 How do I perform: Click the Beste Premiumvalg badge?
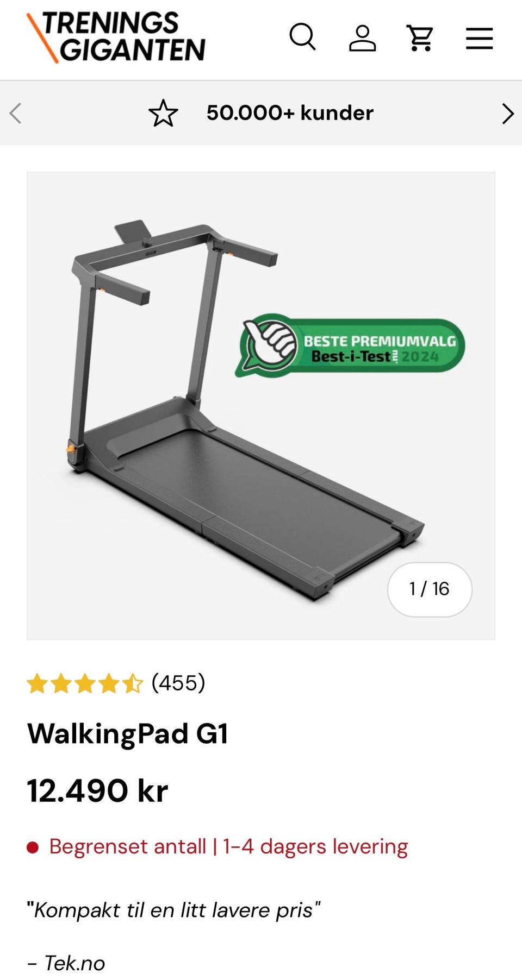click(x=350, y=345)
